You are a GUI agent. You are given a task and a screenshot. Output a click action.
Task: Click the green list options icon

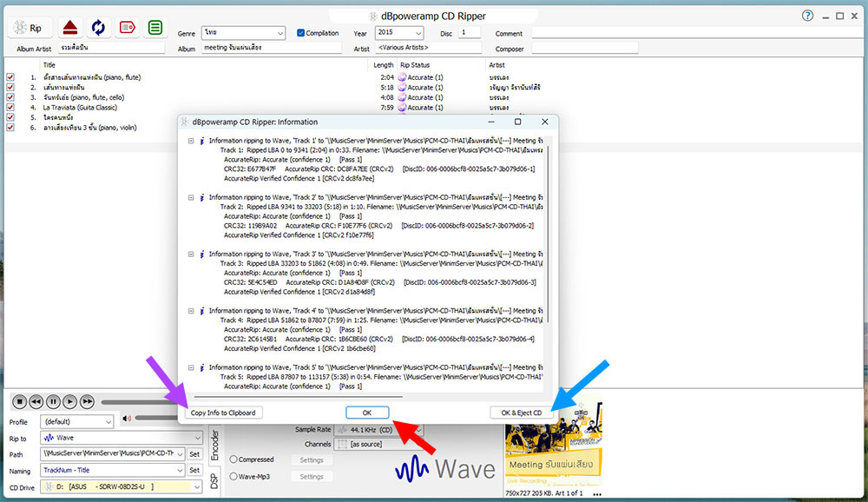coord(155,28)
